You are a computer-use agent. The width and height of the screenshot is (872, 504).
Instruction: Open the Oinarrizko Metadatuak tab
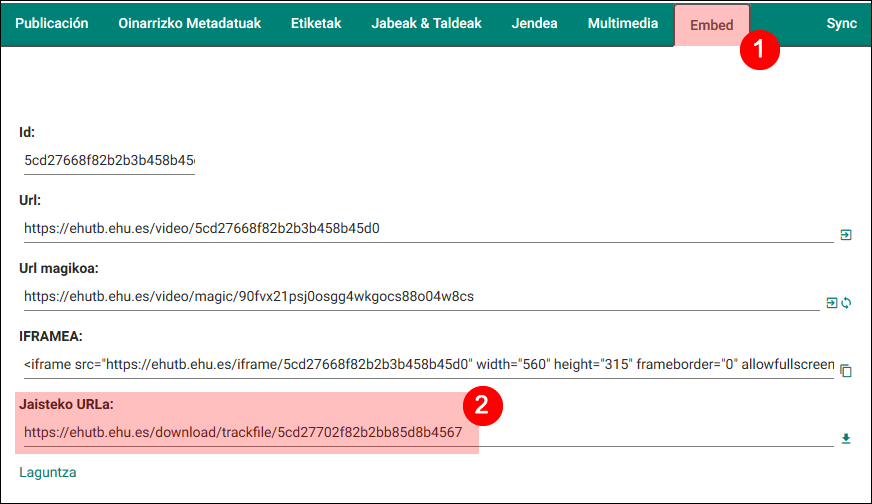pyautogui.click(x=189, y=24)
